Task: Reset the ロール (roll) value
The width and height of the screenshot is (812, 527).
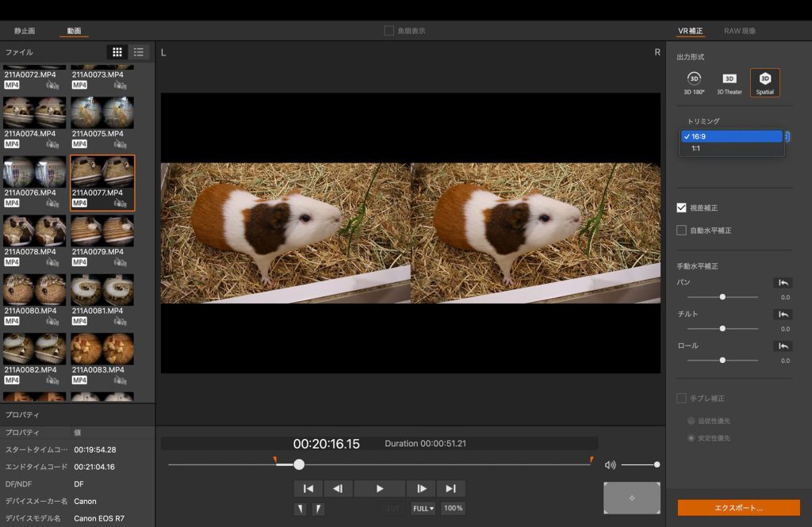Action: [x=783, y=346]
